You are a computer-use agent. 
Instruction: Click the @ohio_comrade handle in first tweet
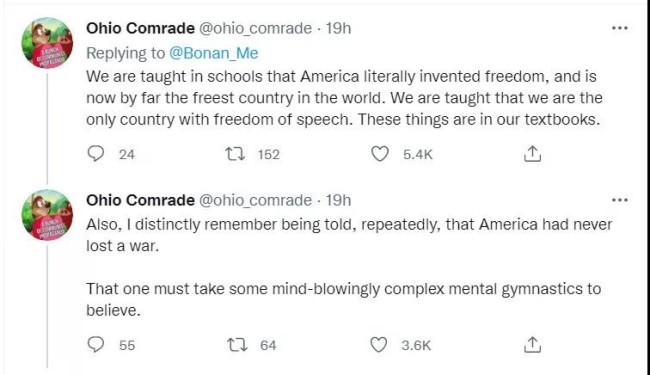click(255, 29)
